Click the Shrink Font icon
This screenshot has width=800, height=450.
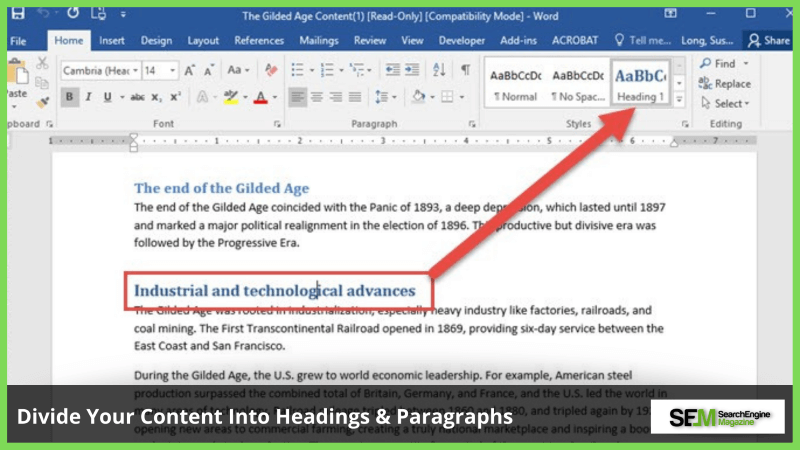(209, 70)
